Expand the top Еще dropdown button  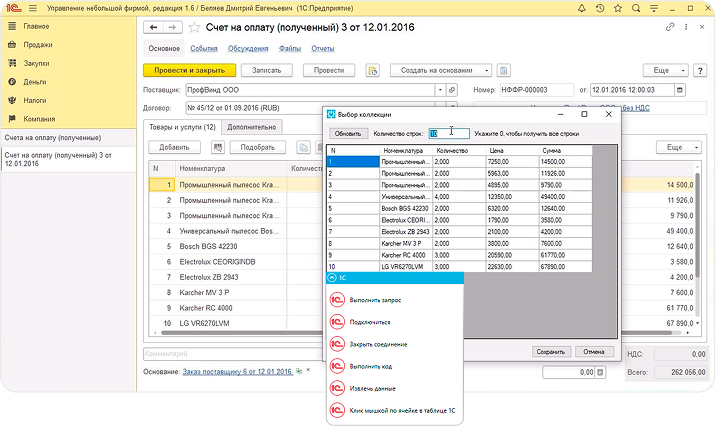point(665,70)
